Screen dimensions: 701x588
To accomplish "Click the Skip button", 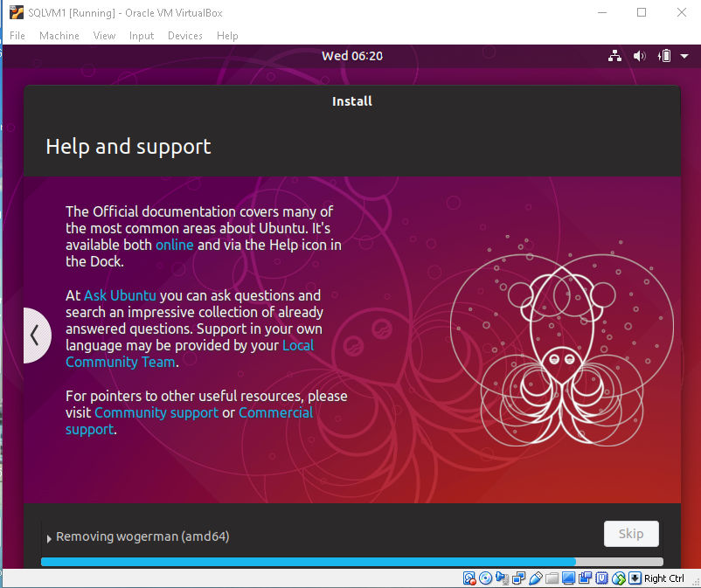I will coord(631,534).
